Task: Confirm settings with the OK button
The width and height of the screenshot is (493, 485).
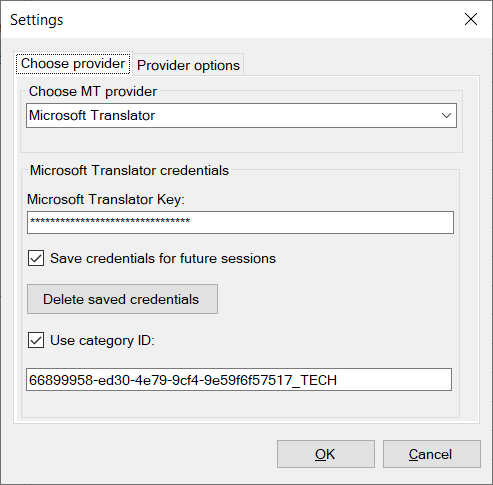Action: 326,454
